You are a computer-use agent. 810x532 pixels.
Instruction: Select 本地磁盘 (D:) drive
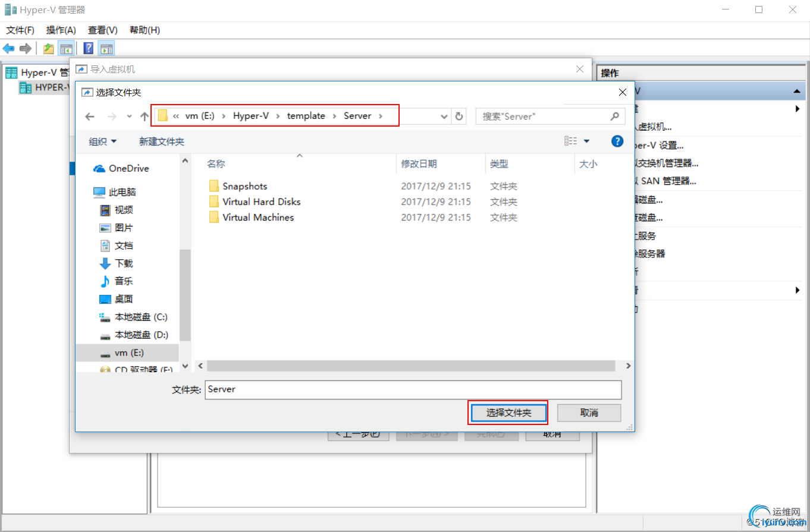(133, 335)
